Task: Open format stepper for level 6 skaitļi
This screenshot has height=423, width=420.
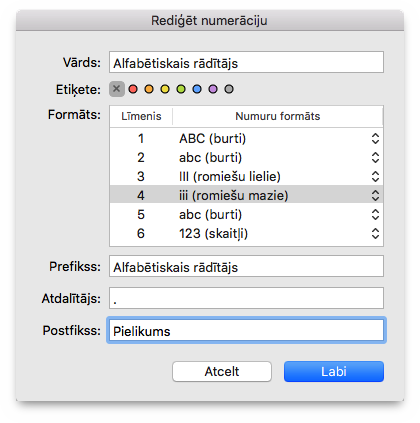Action: pyautogui.click(x=375, y=233)
